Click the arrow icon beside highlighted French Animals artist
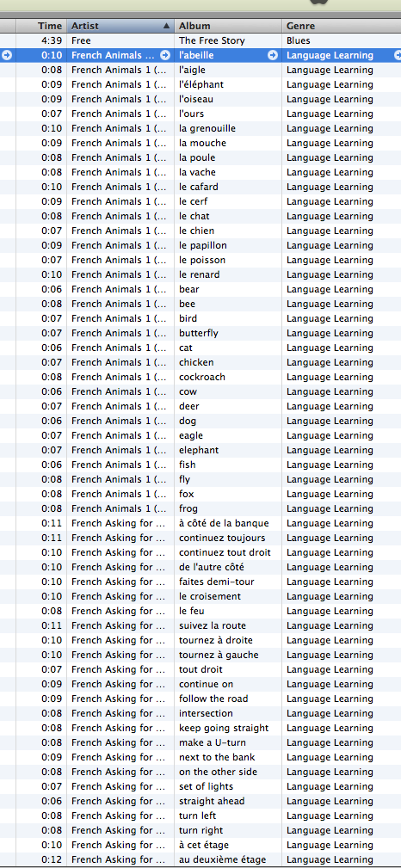 [x=165, y=55]
